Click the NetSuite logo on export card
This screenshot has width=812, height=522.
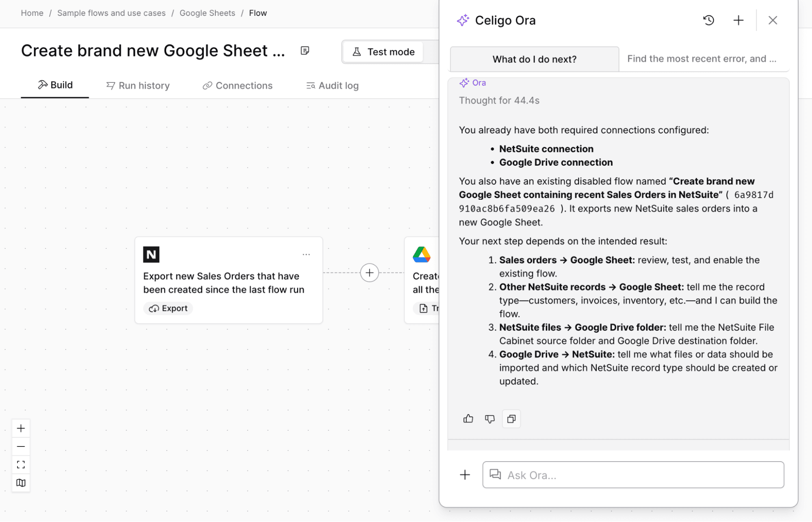pyautogui.click(x=151, y=255)
